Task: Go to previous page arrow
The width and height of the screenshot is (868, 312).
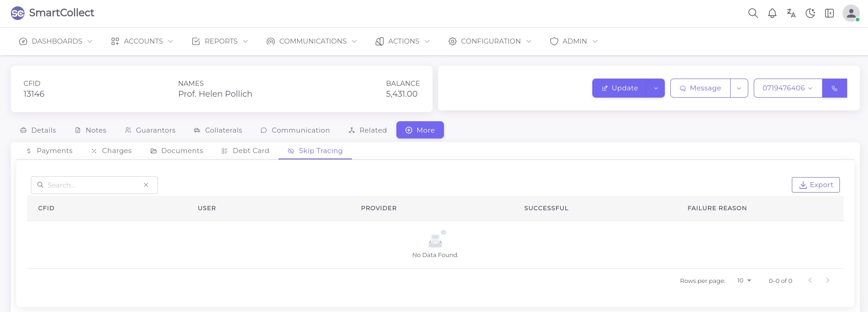Action: point(810,280)
